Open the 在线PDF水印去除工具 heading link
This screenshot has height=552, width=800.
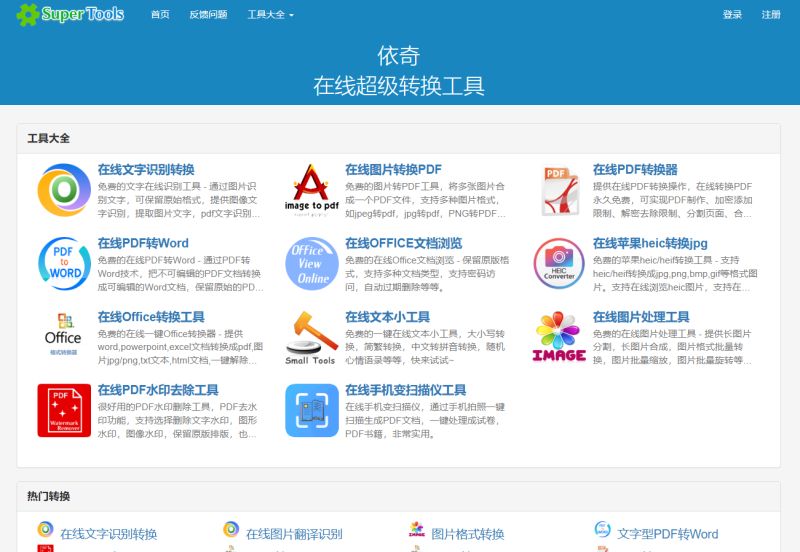[158, 390]
